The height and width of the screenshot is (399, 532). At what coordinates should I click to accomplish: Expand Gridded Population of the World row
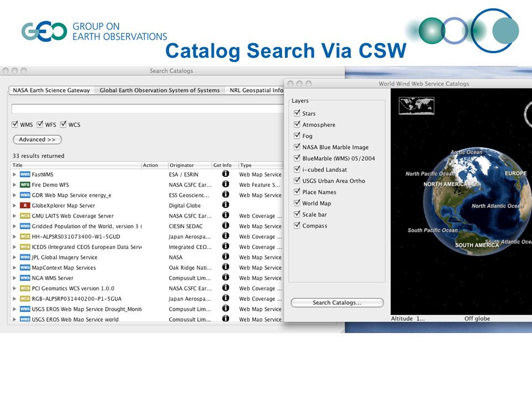pos(14,226)
